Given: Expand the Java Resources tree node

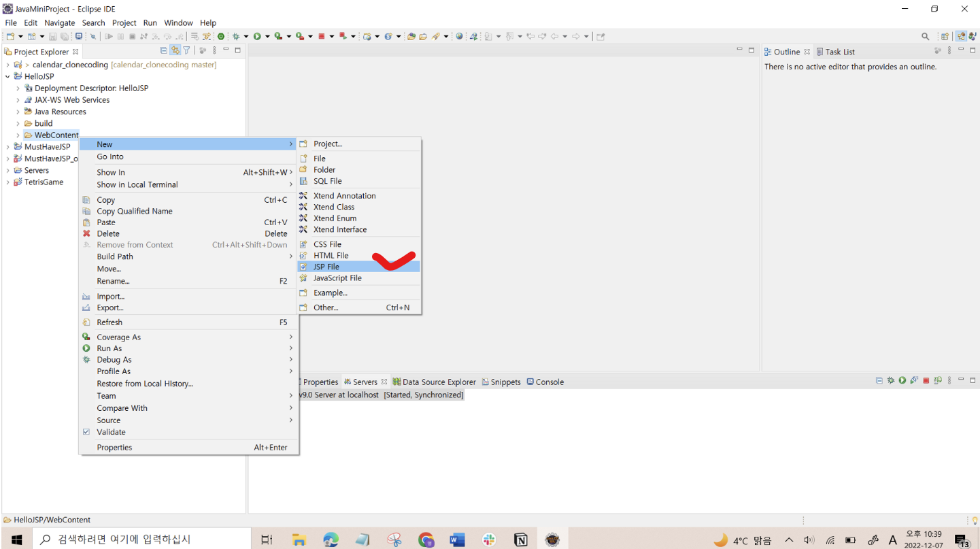Looking at the screenshot, I should pos(18,112).
